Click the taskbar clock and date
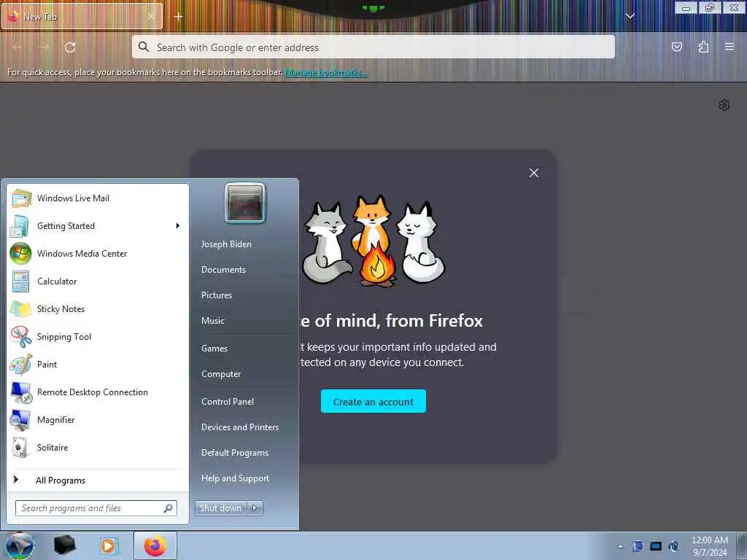The height and width of the screenshot is (560, 747). click(710, 546)
